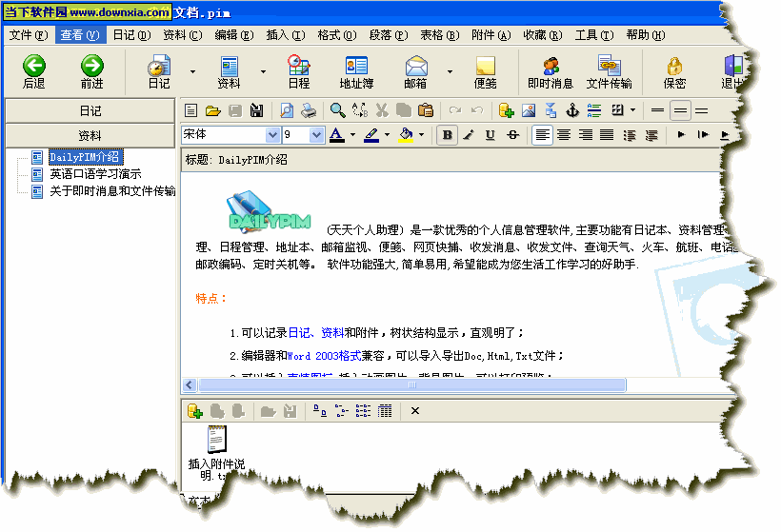
Task: Open the 文件传输 file transfer tool
Action: tap(609, 71)
